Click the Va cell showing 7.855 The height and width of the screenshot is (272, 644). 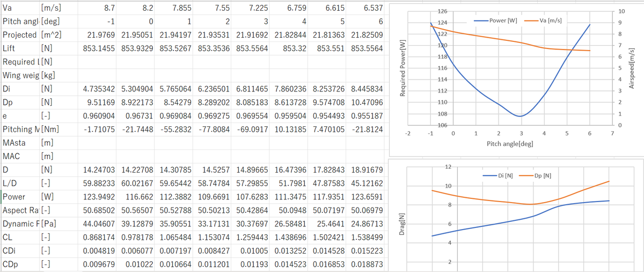tap(174, 8)
